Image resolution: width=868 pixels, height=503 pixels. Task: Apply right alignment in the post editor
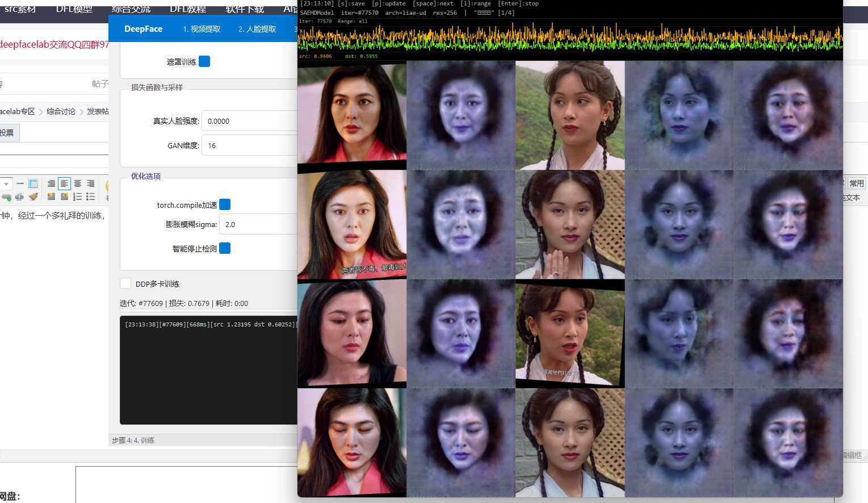pyautogui.click(x=90, y=183)
